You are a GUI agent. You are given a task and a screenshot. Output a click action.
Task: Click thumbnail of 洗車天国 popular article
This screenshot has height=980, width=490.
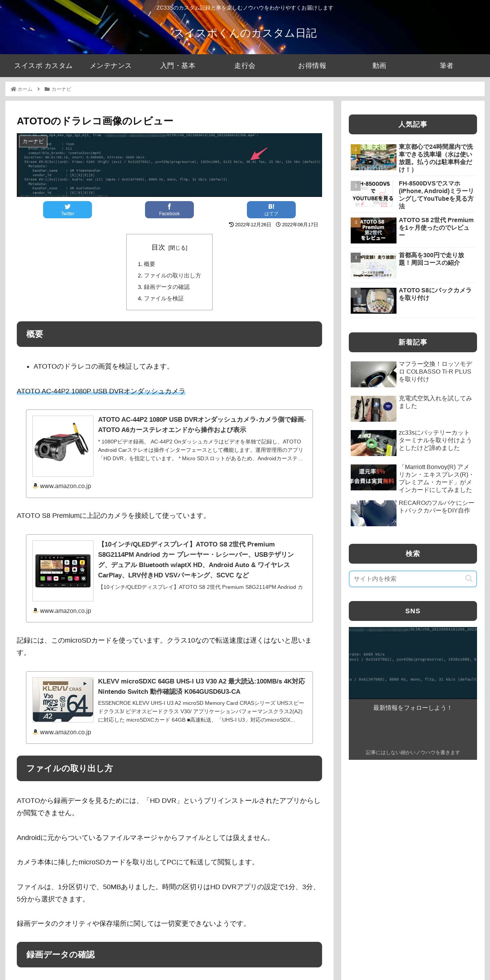[374, 157]
